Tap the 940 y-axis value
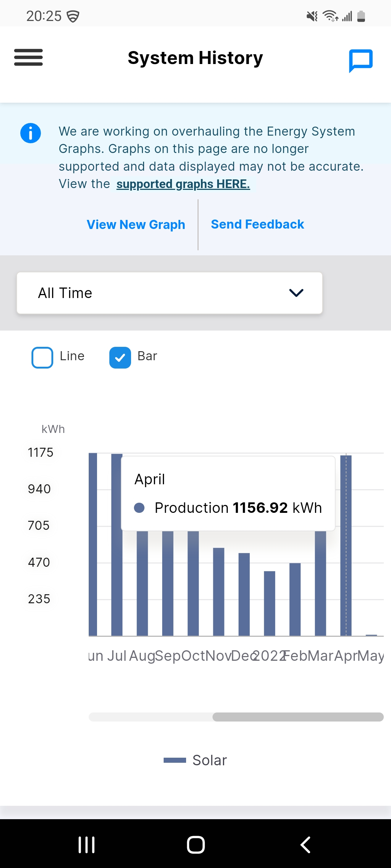Screen dimensions: 391x868 click(39, 489)
